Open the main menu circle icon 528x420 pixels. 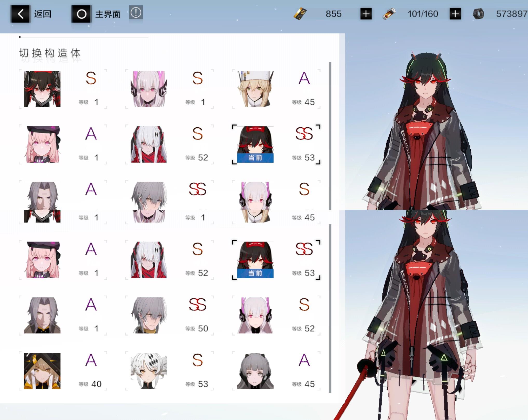(82, 14)
